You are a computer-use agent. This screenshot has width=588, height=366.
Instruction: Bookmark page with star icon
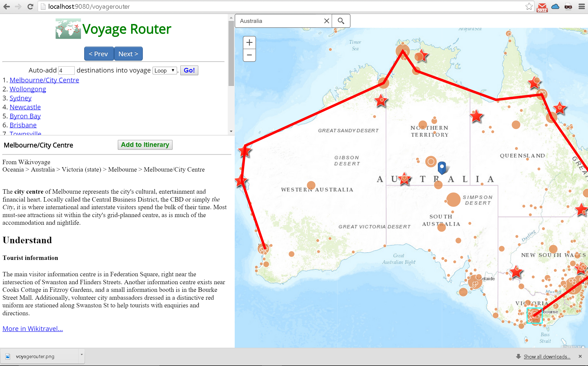pos(529,7)
